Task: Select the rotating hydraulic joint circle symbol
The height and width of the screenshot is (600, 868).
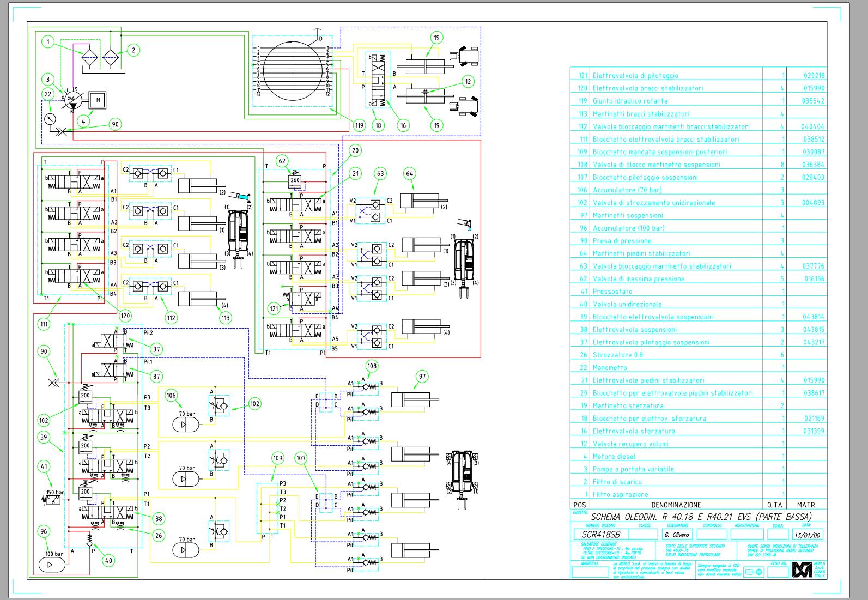Action: coord(293,70)
